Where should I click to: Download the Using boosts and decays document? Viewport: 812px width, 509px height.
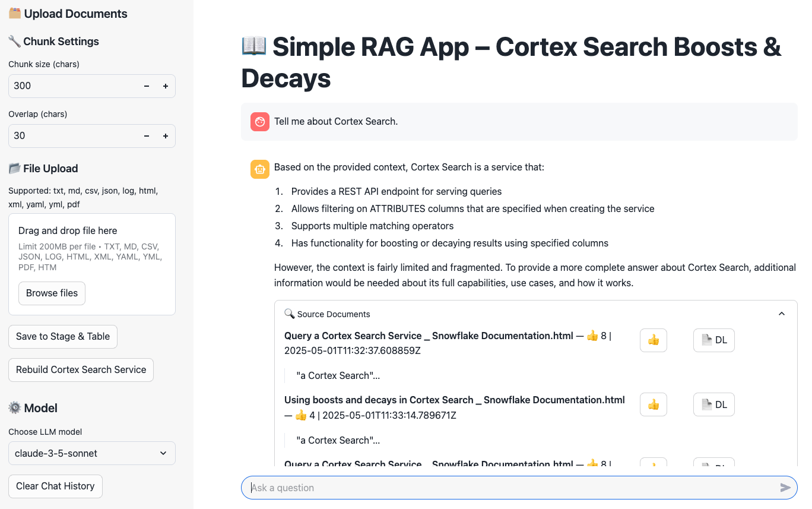point(714,404)
